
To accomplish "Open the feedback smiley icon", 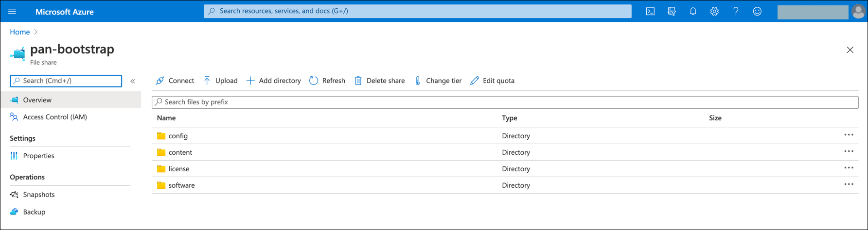I will [757, 12].
